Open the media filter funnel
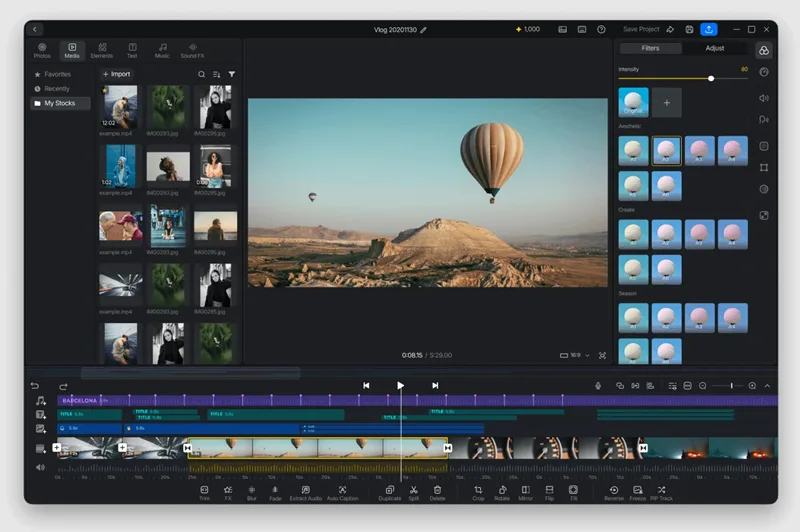Viewport: 800px width, 532px height. coord(232,74)
